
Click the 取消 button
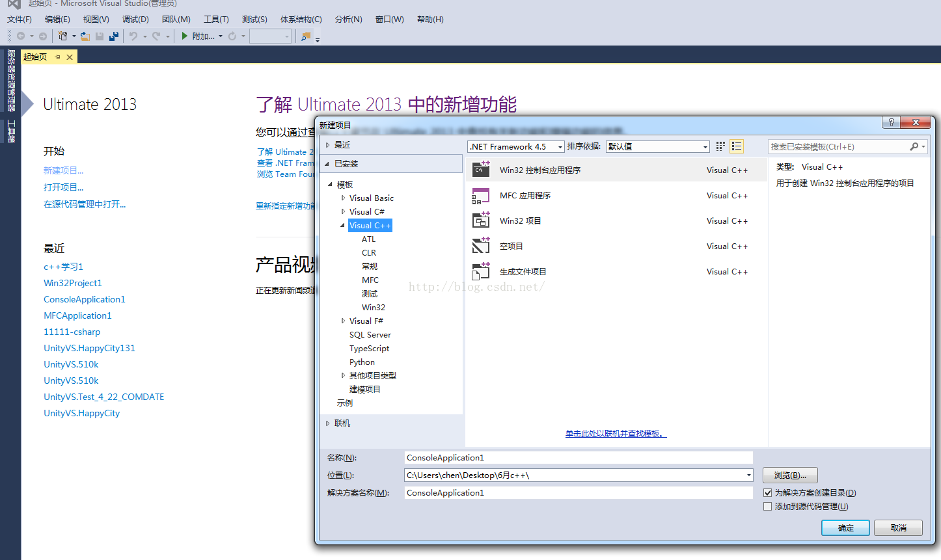(898, 528)
